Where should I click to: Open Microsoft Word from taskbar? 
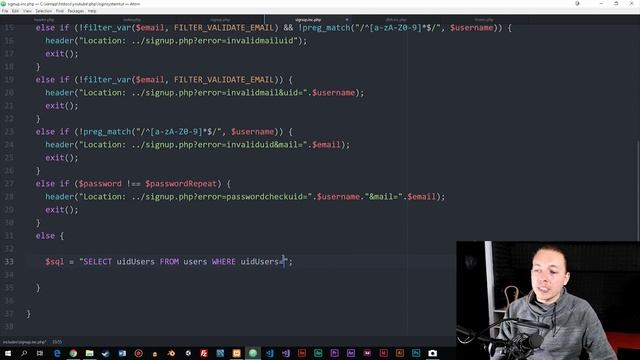click(122, 353)
